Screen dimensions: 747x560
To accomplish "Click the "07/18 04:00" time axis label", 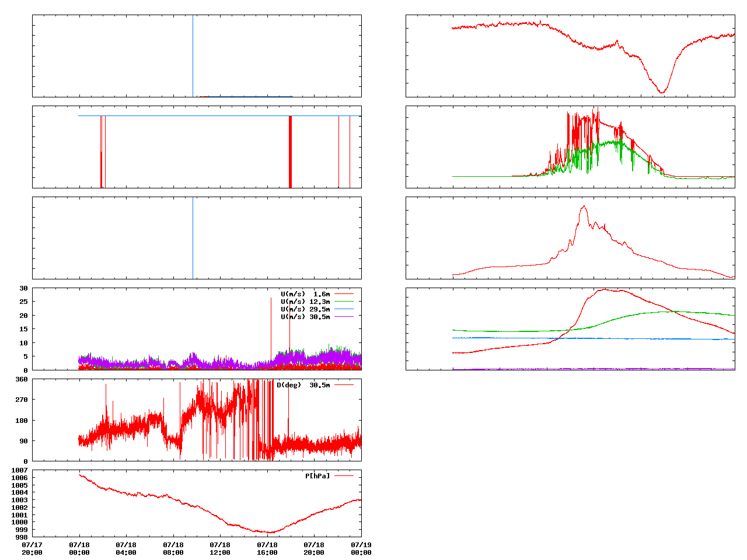I will pos(126,549).
